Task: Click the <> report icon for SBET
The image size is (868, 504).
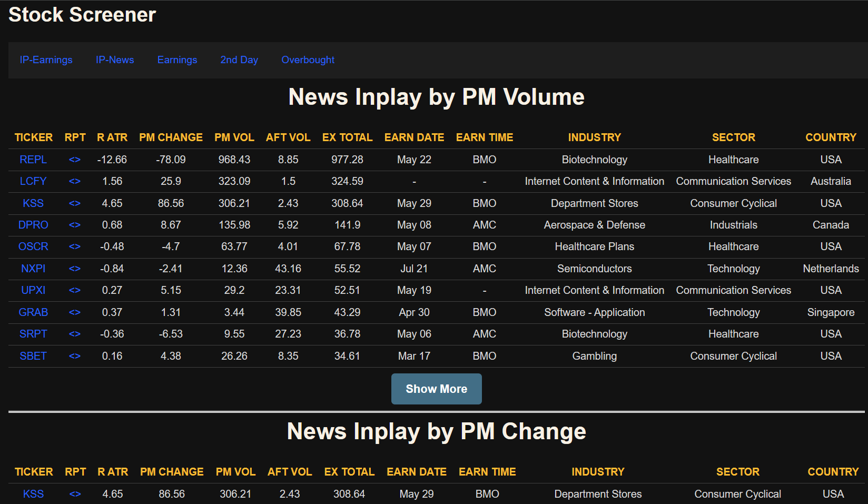Action: [x=75, y=356]
